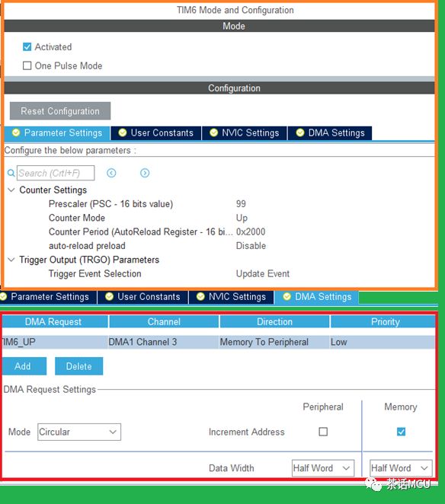Viewport: 445px width, 504px height.
Task: Open the Circular mode dropdown
Action: tap(79, 432)
